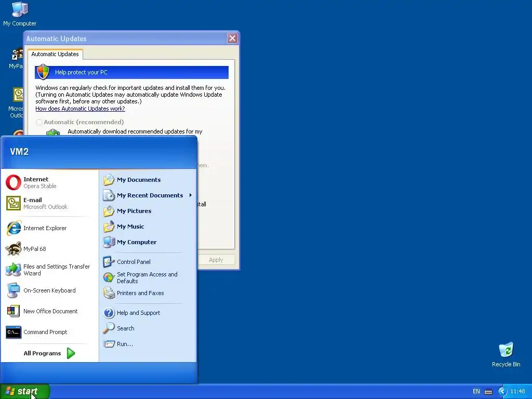The height and width of the screenshot is (399, 532).
Task: Expand hidden system tray icons arrow
Action: [502, 392]
